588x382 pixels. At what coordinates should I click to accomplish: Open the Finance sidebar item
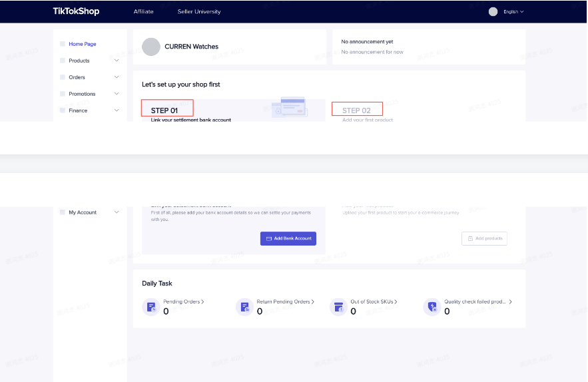click(x=78, y=110)
